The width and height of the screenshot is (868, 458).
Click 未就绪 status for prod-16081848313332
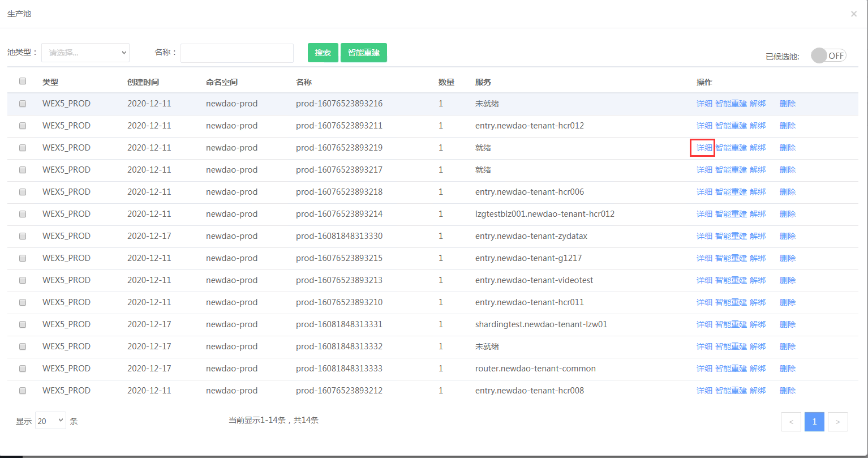click(487, 346)
